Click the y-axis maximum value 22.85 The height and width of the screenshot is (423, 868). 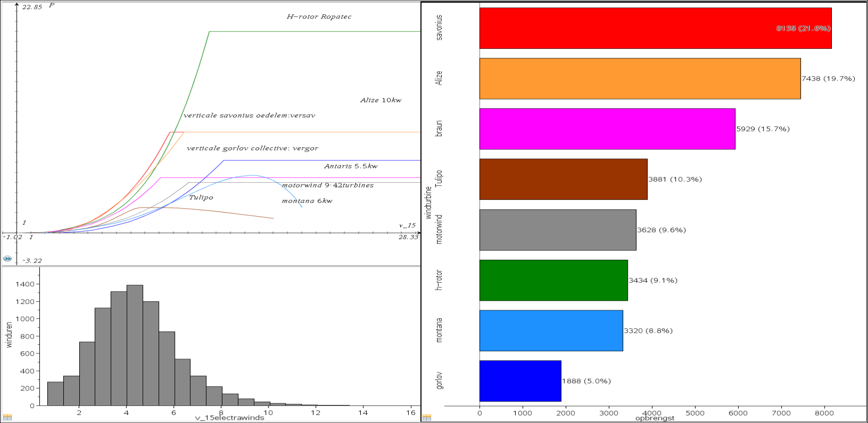point(32,7)
